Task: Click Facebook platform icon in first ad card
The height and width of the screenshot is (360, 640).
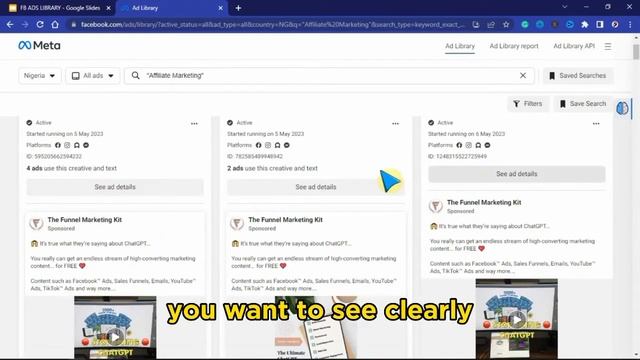Action: [x=58, y=145]
